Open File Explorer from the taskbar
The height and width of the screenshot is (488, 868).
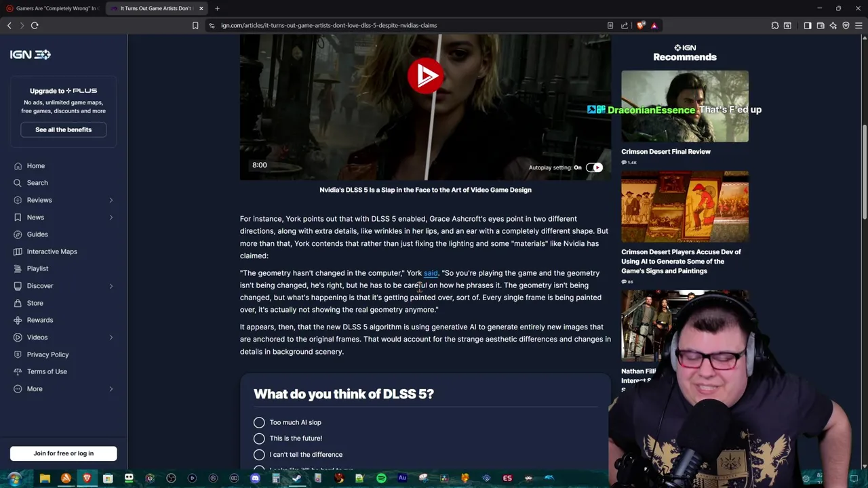45,479
